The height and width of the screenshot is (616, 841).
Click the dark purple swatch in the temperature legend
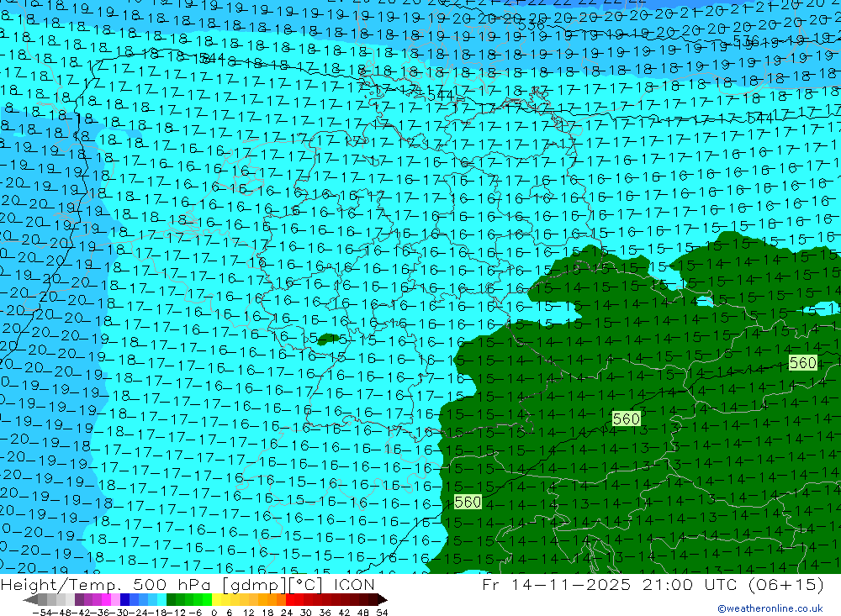[x=79, y=599]
